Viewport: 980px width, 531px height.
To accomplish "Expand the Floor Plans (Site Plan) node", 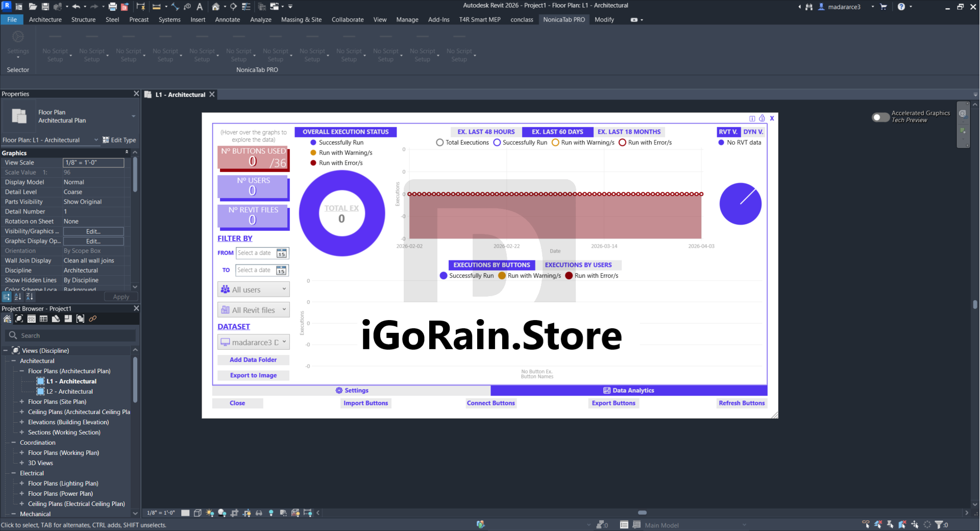I will click(x=22, y=402).
